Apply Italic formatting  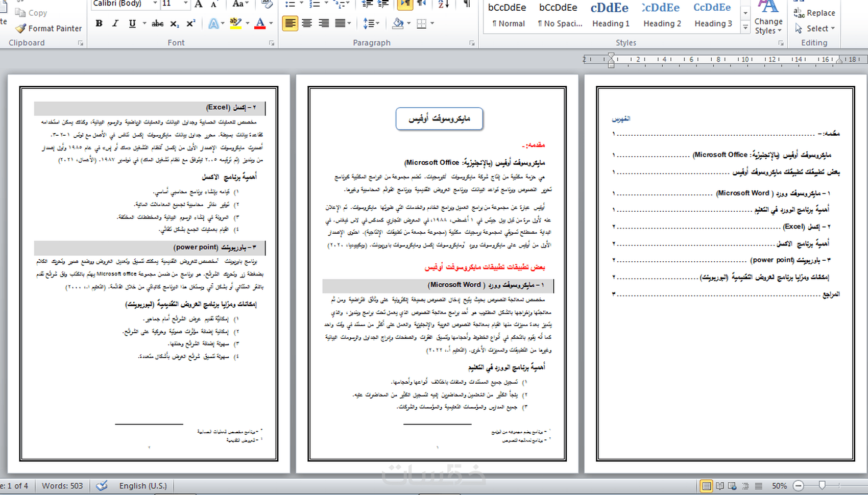pyautogui.click(x=115, y=23)
